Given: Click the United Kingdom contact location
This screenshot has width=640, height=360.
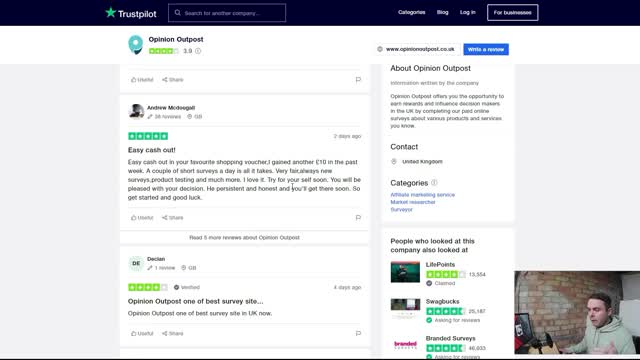Looking at the screenshot, I should (x=422, y=162).
